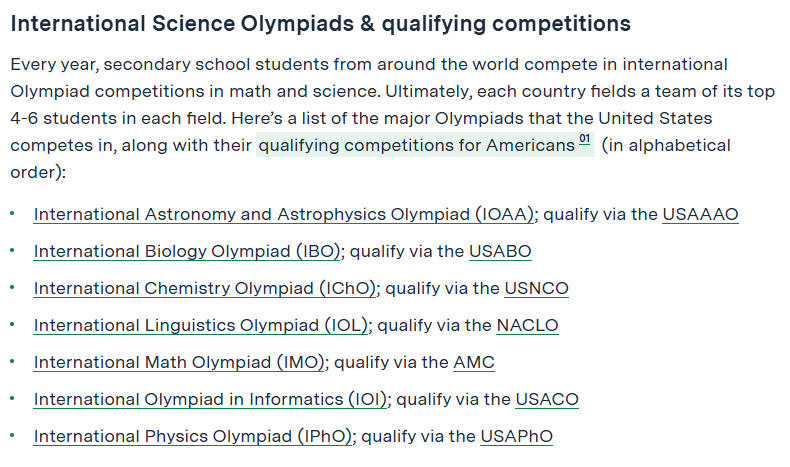Visit the International Chemistry Olympiad (IChO) link

click(205, 288)
